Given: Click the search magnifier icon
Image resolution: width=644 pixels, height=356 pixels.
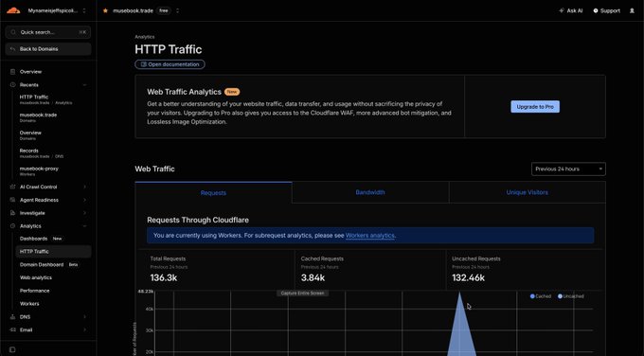Looking at the screenshot, I should (x=13, y=32).
